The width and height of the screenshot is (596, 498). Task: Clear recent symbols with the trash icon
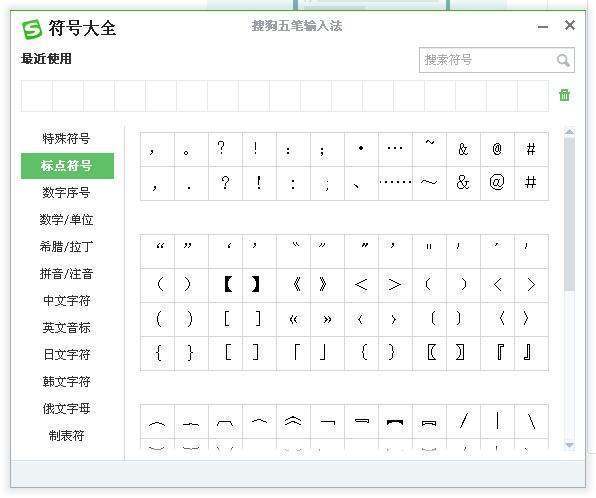[x=564, y=95]
